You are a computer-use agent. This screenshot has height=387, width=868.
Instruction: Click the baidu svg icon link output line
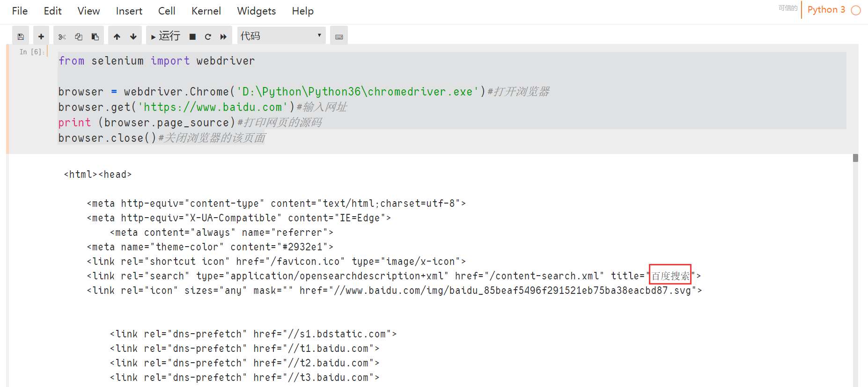[394, 291]
